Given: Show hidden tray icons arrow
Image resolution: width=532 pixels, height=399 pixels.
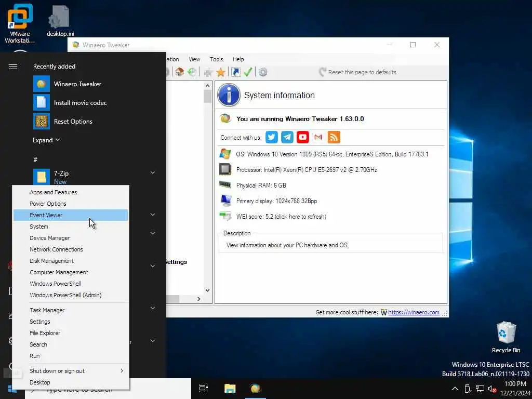Looking at the screenshot, I should (x=455, y=389).
